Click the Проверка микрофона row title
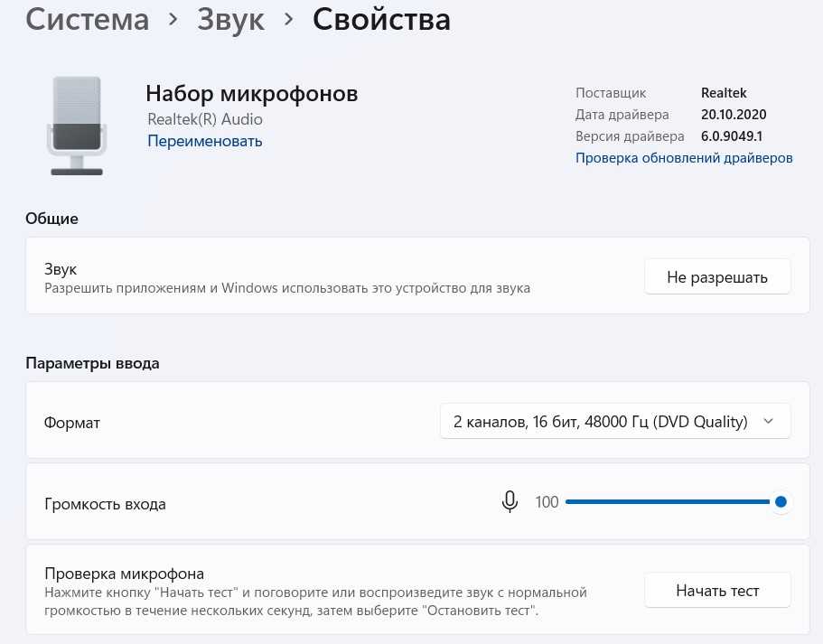 coord(124,574)
